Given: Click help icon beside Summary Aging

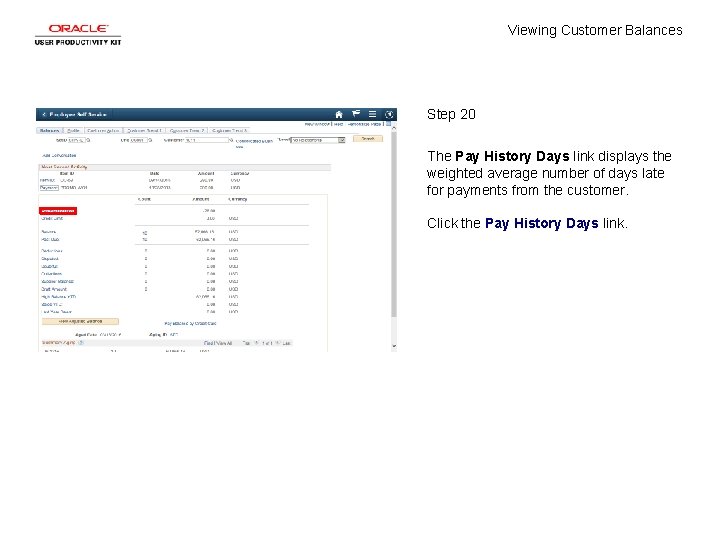Looking at the screenshot, I should 81,343.
